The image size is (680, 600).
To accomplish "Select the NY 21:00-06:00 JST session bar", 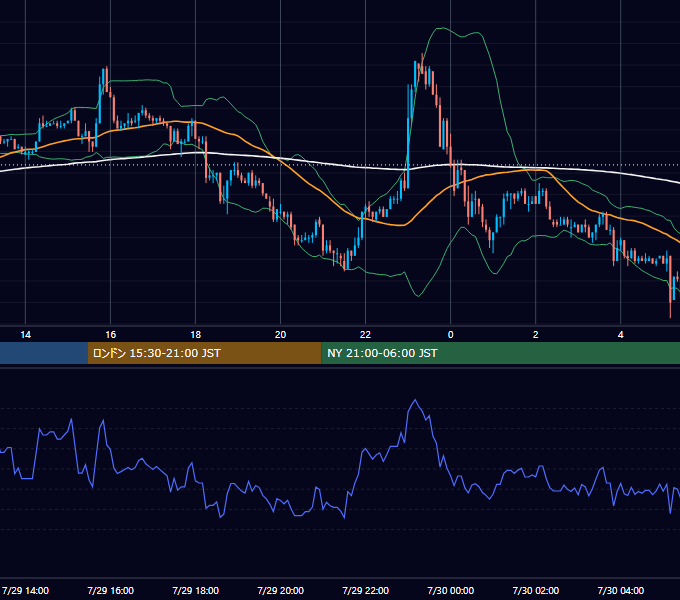I will click(500, 353).
